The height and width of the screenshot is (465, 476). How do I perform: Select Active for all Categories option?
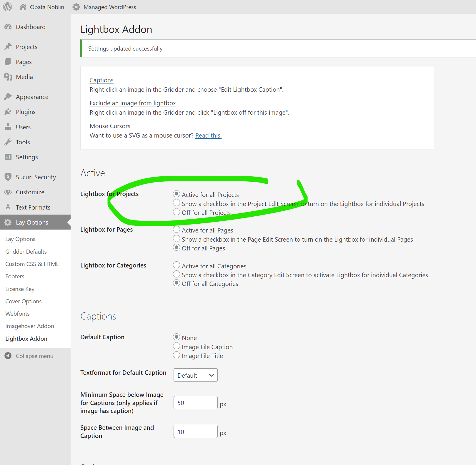click(x=177, y=265)
